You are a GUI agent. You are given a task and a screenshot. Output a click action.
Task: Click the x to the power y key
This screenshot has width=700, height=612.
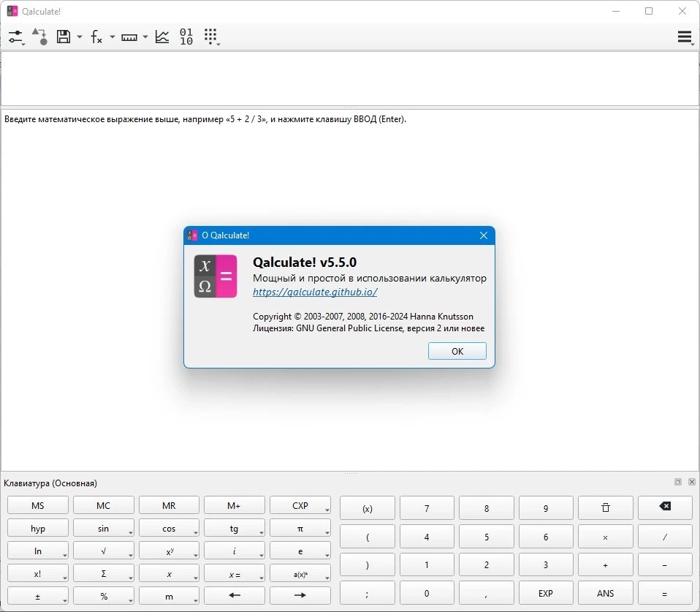[x=169, y=551]
